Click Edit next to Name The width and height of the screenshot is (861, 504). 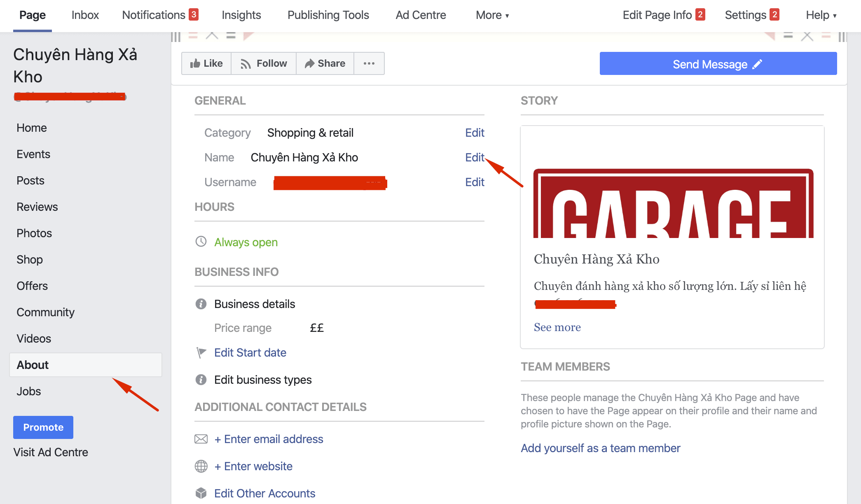click(x=475, y=157)
